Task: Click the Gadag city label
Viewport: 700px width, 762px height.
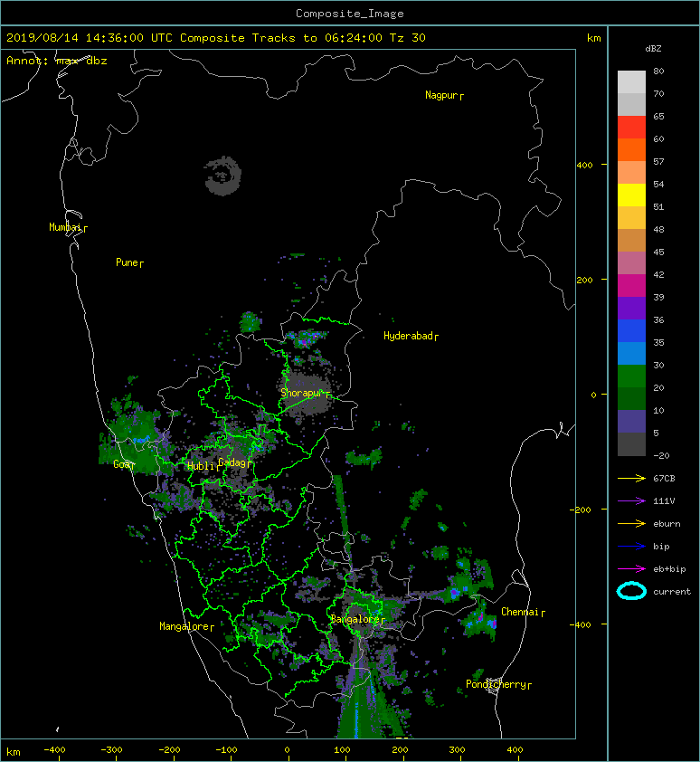Action: coord(232,462)
